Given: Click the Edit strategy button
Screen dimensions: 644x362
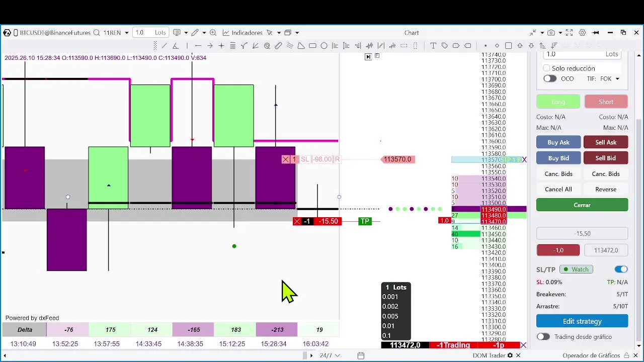Looking at the screenshot, I should (x=582, y=321).
